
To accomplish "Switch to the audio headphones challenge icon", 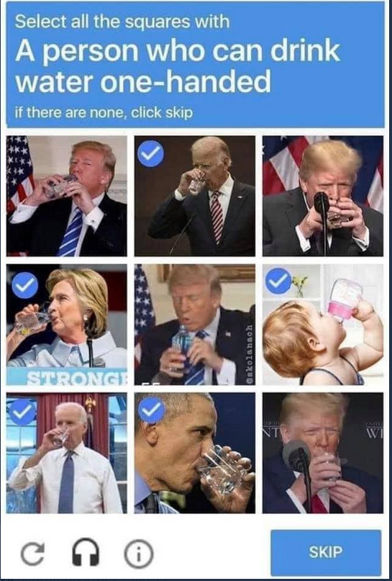I will click(86, 552).
